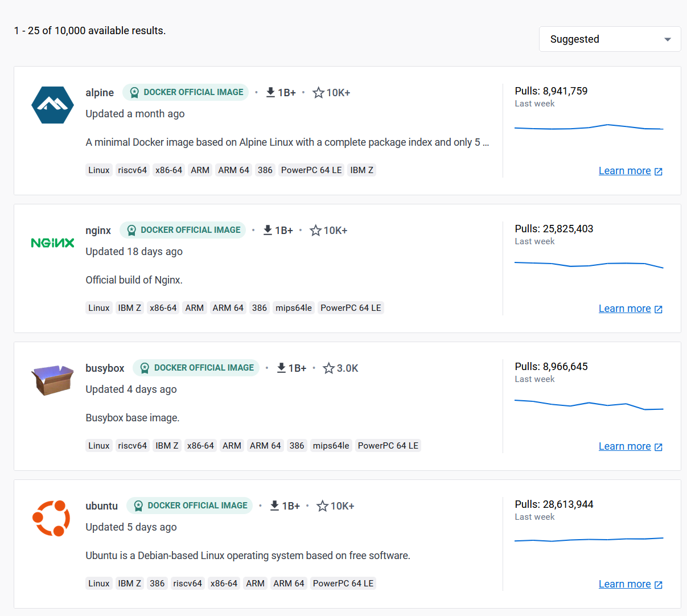Screen dimensions: 687x616
Task: Open Learn more link for ubuntu
Action: (625, 584)
